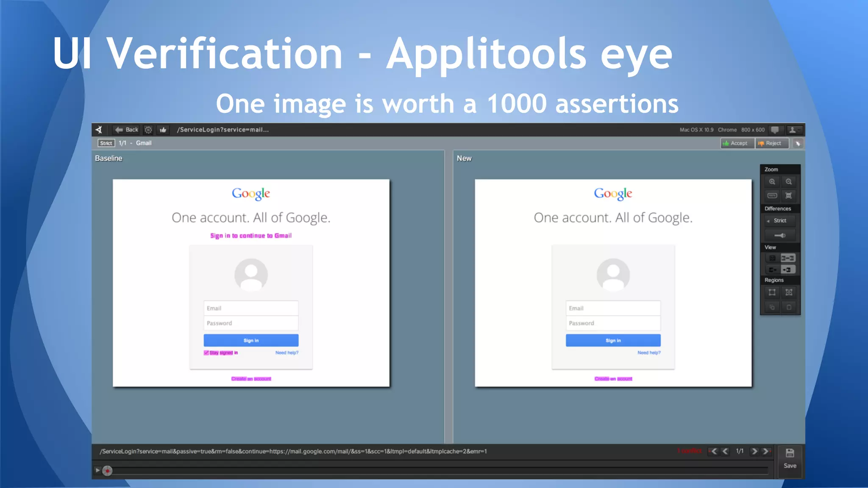Click the '1 conflict' status text

click(690, 451)
